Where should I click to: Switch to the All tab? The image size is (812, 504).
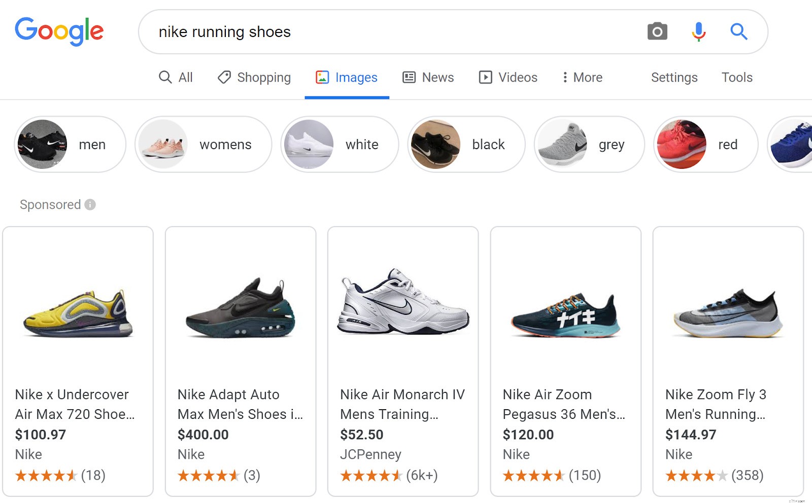(176, 77)
